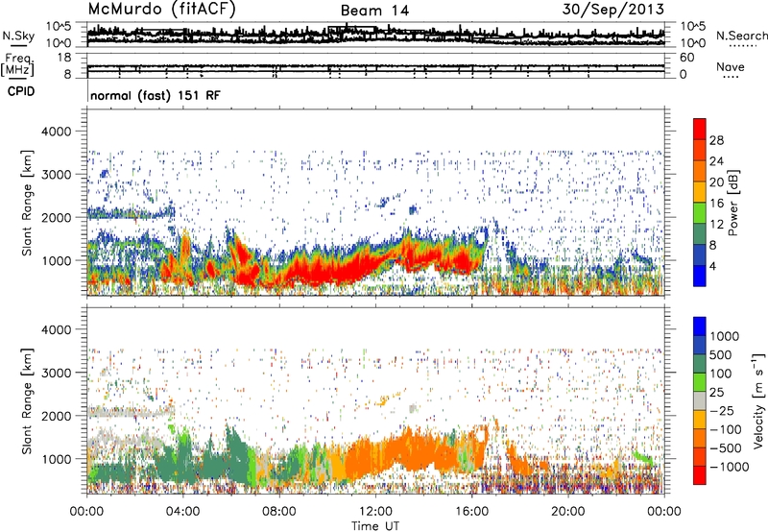
Task: Click the 08:00 time axis label
Action: (279, 512)
